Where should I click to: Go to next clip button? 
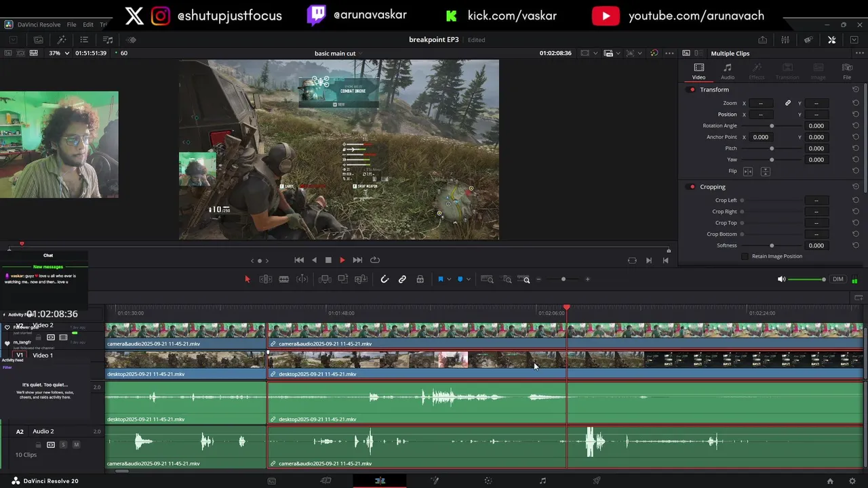(x=649, y=260)
